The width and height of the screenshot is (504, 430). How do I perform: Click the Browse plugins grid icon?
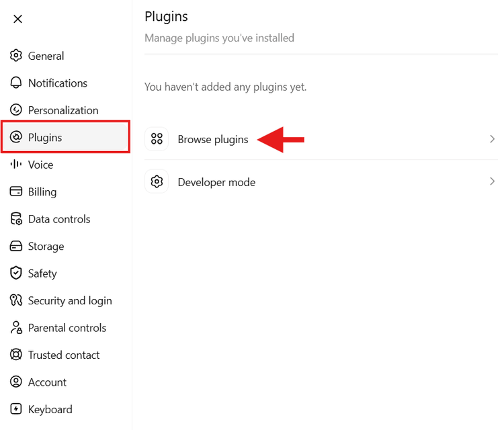tap(157, 139)
